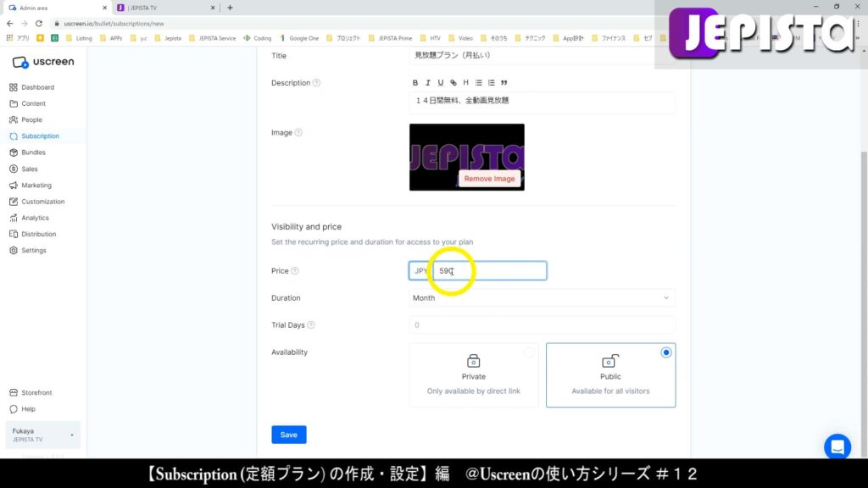Save the subscription plan
The image size is (868, 488).
click(289, 435)
